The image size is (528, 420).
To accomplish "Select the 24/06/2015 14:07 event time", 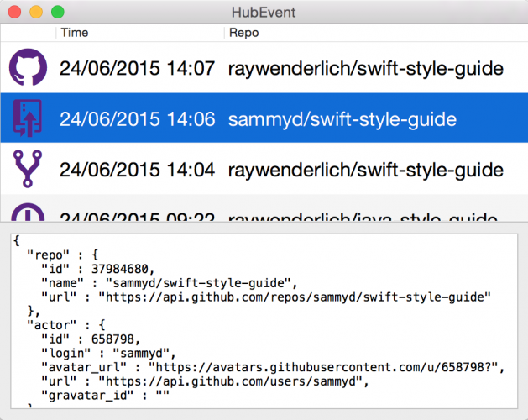I will (137, 69).
